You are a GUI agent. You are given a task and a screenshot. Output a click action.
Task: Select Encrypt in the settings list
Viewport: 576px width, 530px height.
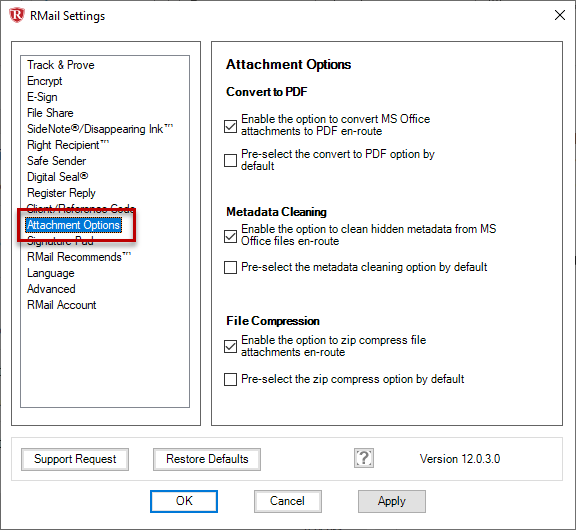coord(44,81)
